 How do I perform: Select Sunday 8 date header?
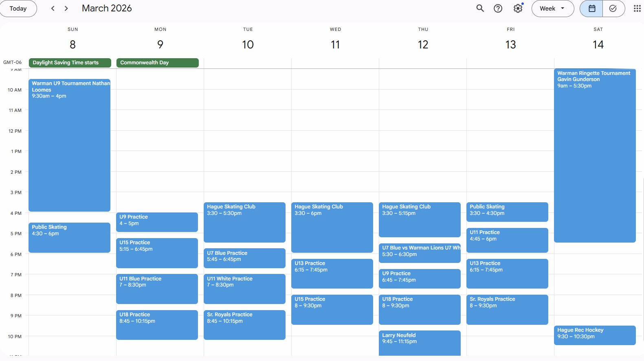73,44
